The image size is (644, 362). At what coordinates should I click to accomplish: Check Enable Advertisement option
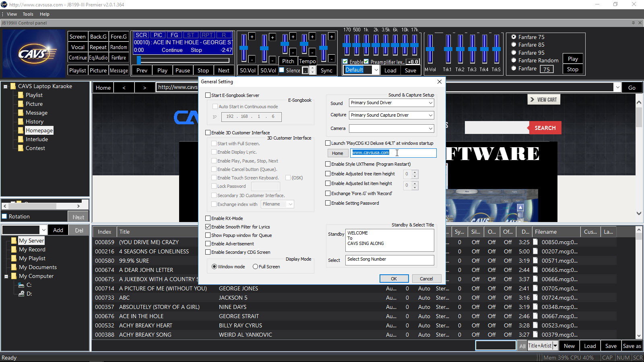[208, 244]
